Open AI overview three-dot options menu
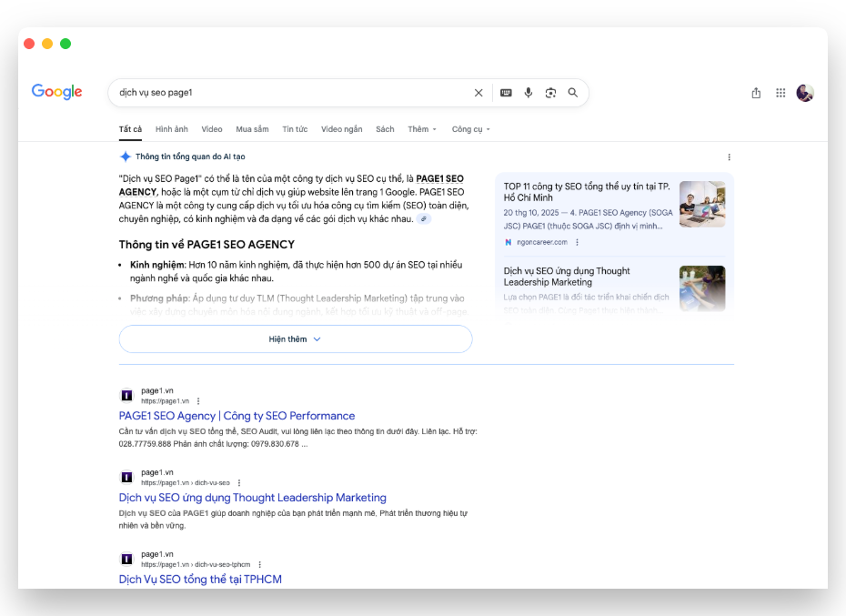 point(729,157)
